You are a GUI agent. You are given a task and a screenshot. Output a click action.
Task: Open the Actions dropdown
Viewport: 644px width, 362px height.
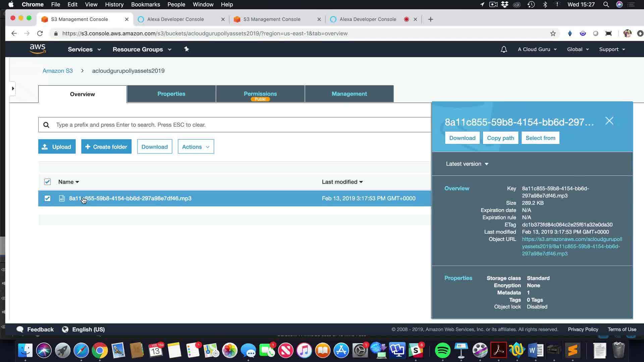pos(196,147)
